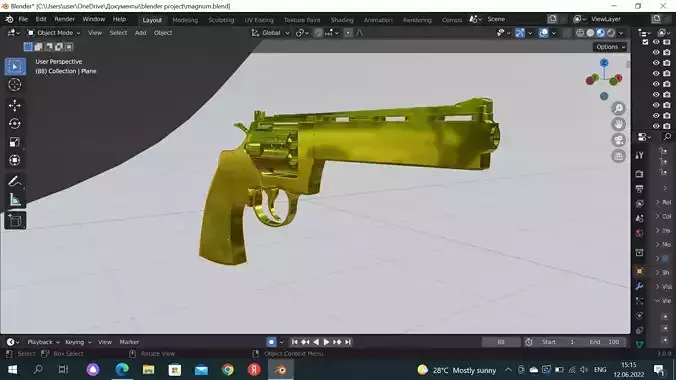The width and height of the screenshot is (676, 380).
Task: Open the Global orientation dropdown
Action: pyautogui.click(x=270, y=33)
